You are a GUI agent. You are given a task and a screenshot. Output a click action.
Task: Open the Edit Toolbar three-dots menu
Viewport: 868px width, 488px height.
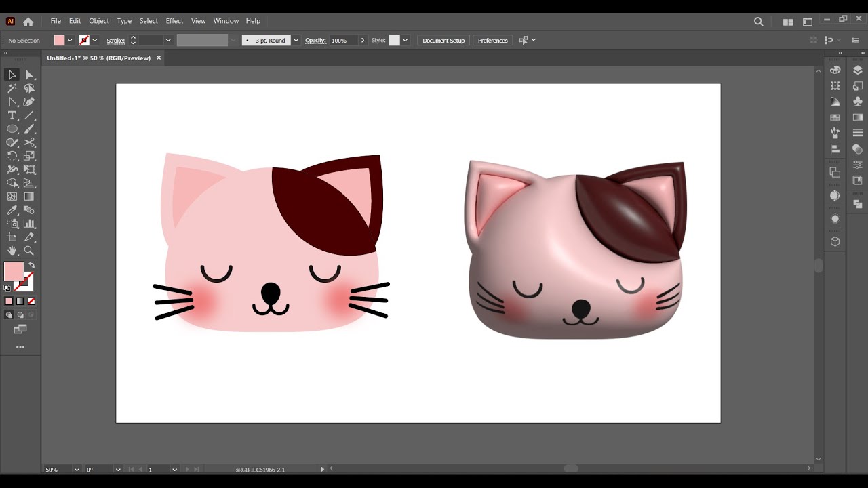point(20,347)
